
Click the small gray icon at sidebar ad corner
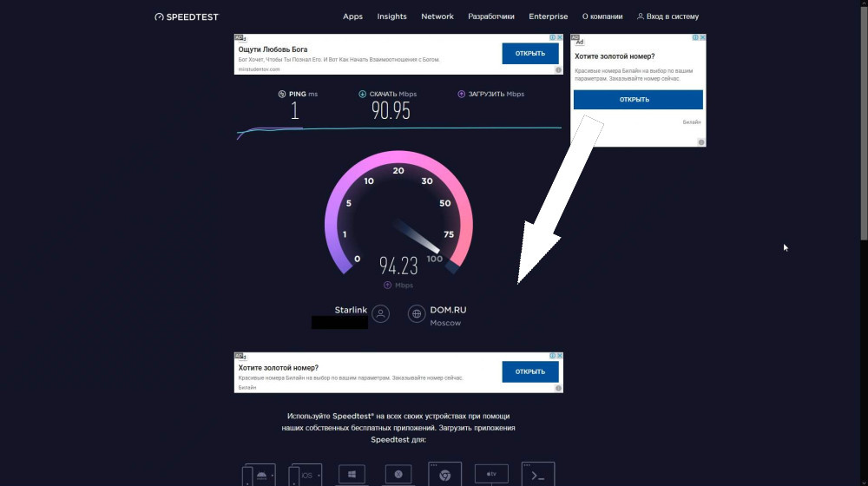700,142
